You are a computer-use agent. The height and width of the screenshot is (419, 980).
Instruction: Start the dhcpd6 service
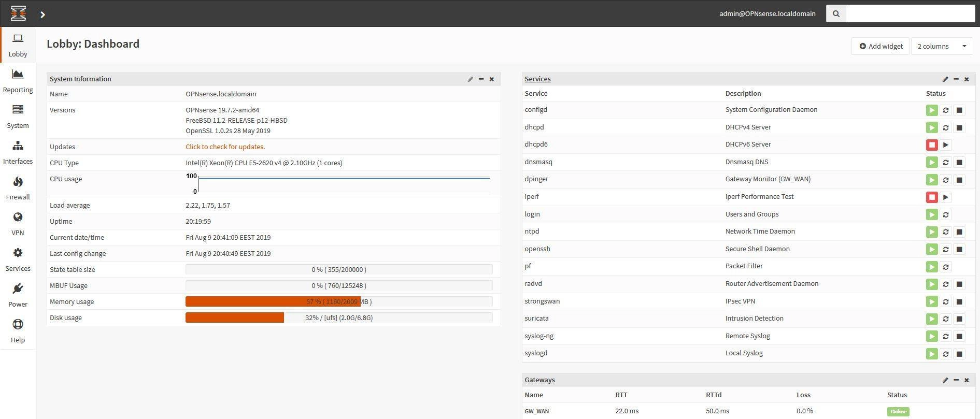click(945, 145)
